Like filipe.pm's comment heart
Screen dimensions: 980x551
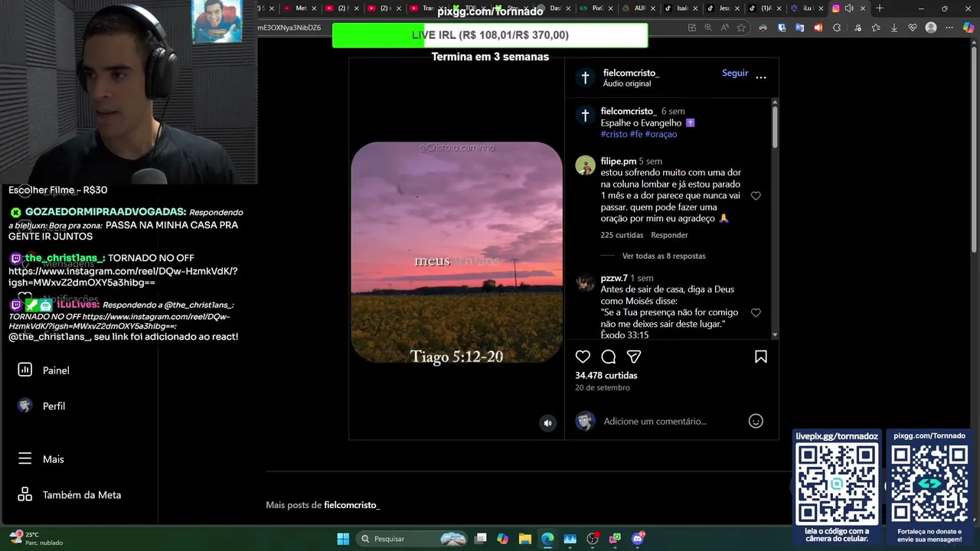point(756,196)
